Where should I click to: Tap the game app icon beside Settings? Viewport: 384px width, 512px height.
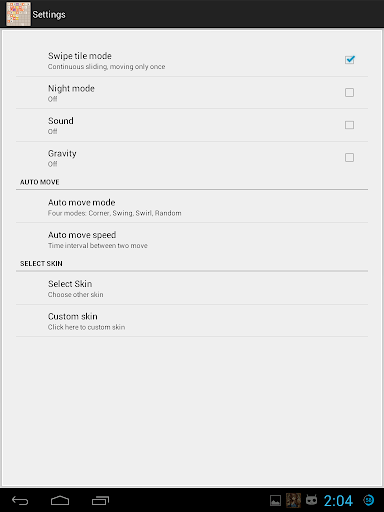coord(18,14)
